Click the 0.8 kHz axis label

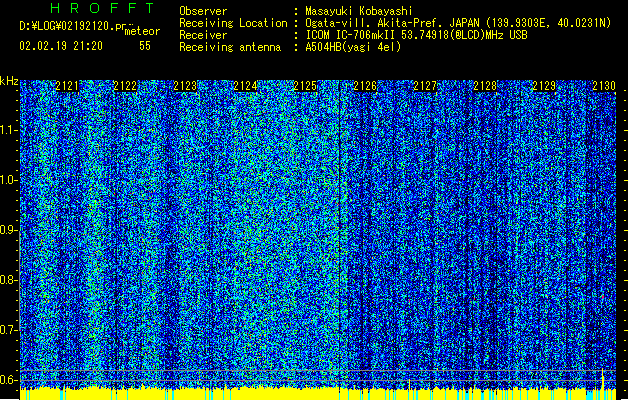coord(8,280)
